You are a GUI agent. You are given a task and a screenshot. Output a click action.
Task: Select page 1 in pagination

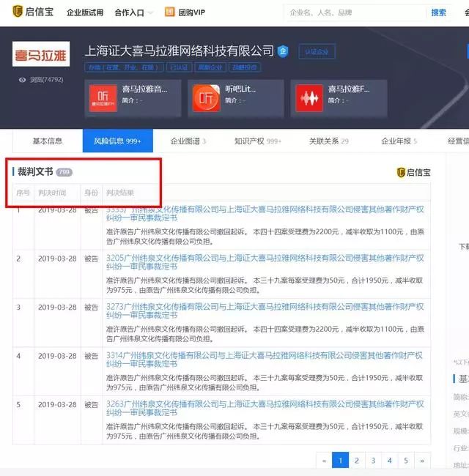(341, 461)
